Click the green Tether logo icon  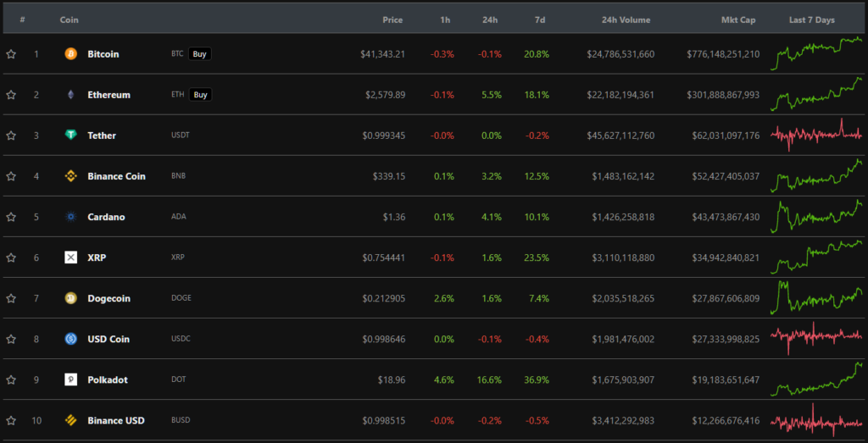coord(70,136)
